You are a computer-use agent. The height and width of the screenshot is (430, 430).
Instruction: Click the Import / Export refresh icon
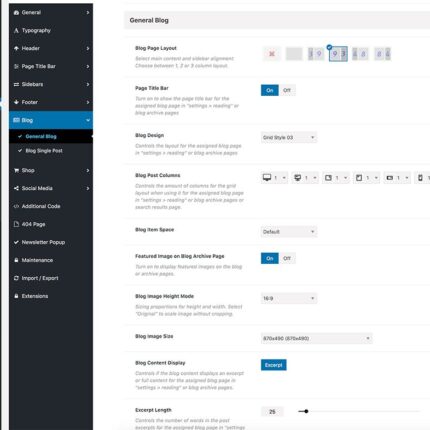click(16, 278)
